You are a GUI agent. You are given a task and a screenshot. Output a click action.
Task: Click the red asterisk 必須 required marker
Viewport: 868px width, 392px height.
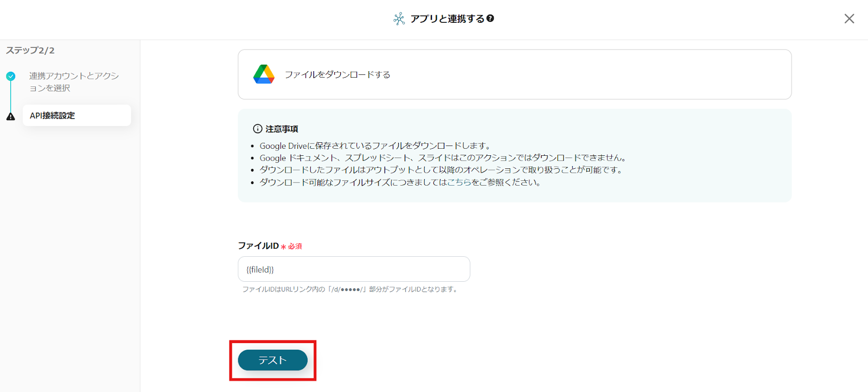[292, 246]
